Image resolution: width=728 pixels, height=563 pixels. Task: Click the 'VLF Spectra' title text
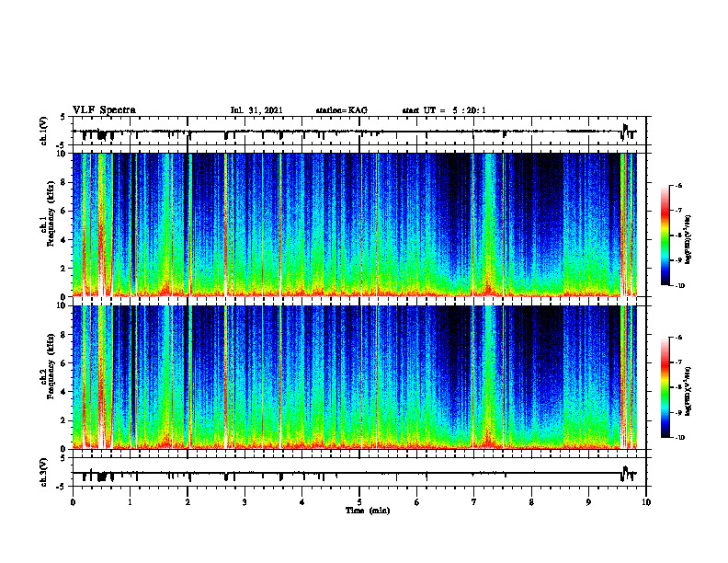[x=104, y=110]
